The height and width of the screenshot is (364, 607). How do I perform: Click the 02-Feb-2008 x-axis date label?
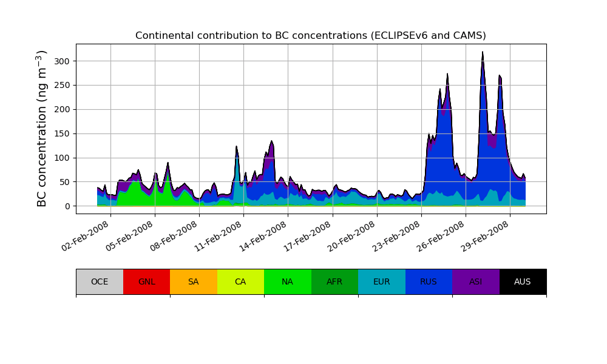coord(86,237)
